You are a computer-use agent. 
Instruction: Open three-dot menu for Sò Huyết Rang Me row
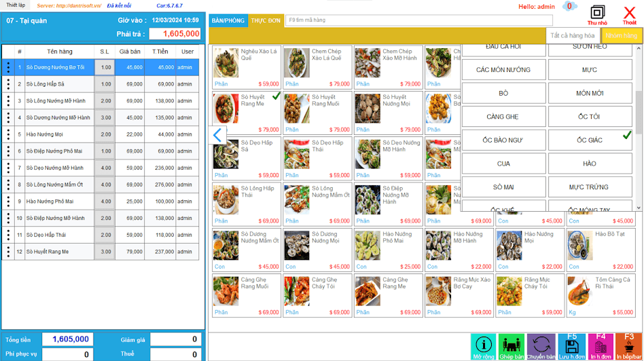pyautogui.click(x=8, y=252)
